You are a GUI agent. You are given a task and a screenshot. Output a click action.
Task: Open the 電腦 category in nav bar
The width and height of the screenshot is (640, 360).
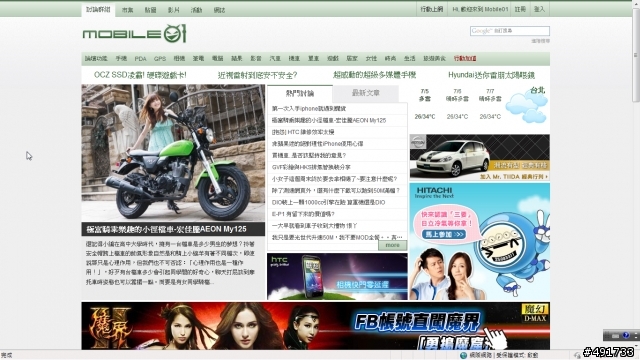pyautogui.click(x=218, y=58)
